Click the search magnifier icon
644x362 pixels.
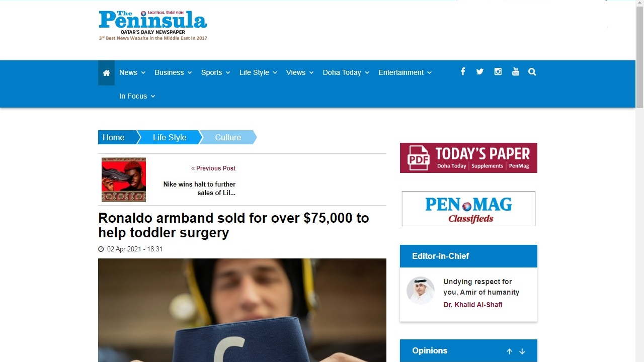click(x=532, y=72)
